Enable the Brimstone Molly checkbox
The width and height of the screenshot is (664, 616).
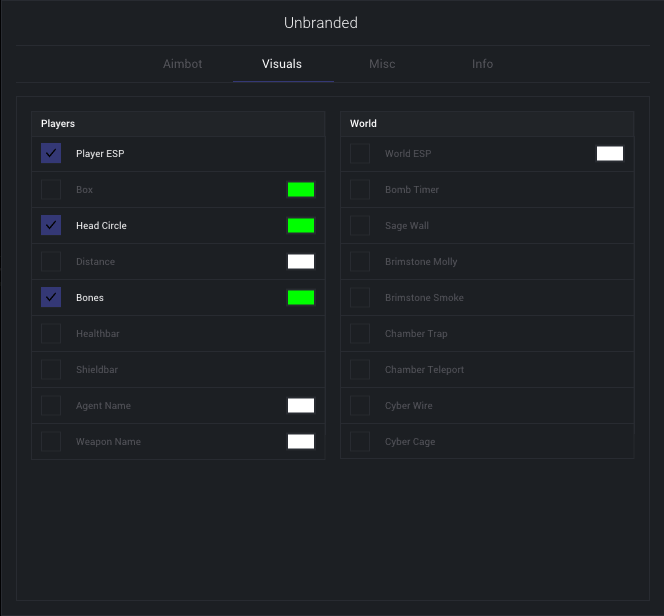[x=360, y=261]
